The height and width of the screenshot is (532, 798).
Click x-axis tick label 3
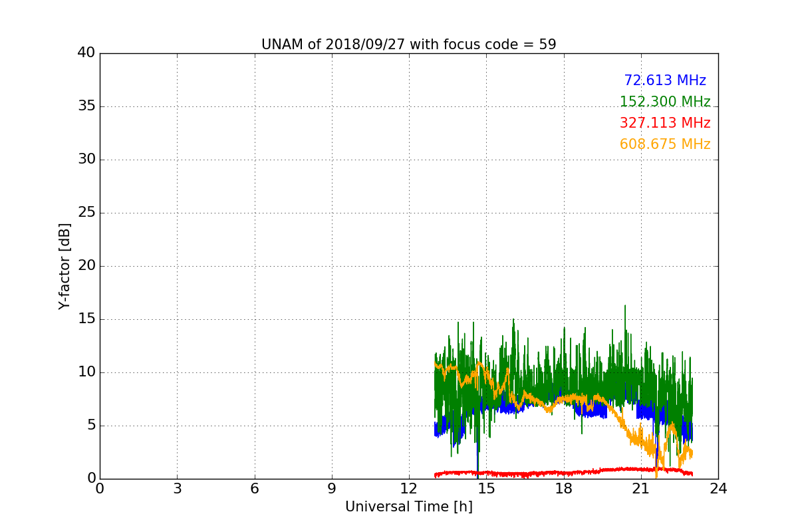177,489
